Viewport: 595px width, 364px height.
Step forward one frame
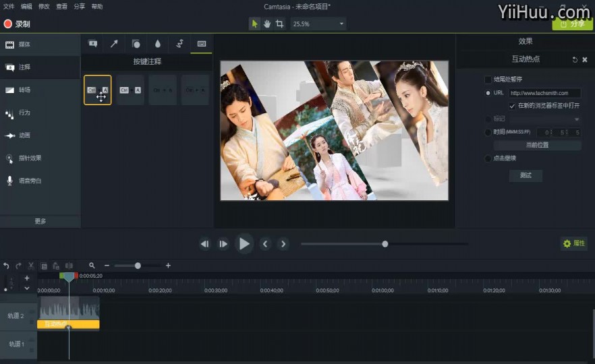223,244
